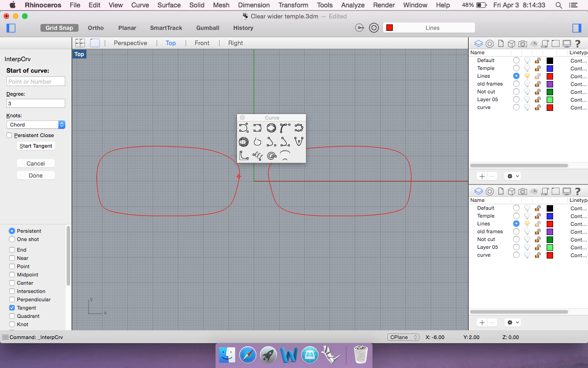The height and width of the screenshot is (368, 588).
Task: Open the Named Views camera panel icon
Action: 522,43
